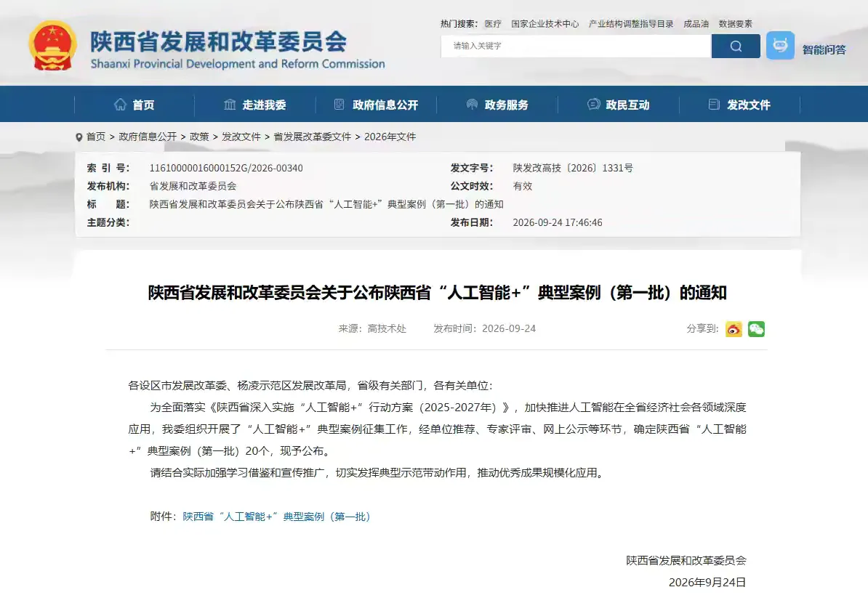868x603 pixels.
Task: Click the building icon beside 走进我委
Action: click(230, 105)
